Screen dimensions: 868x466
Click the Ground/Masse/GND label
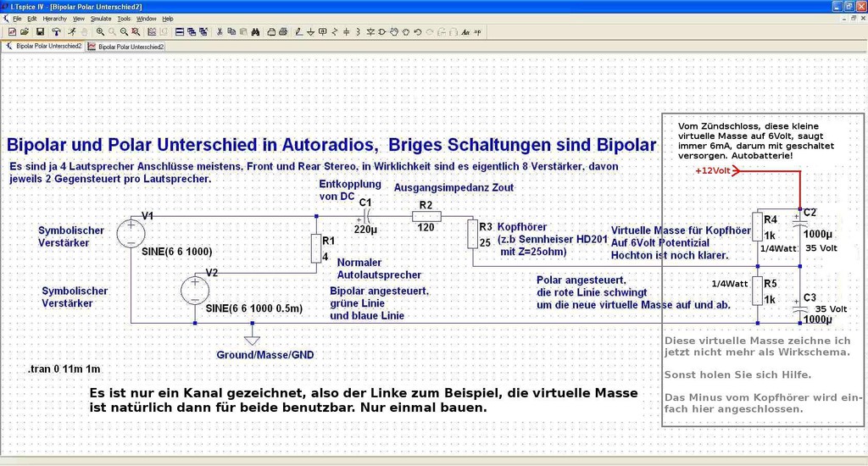coord(265,355)
